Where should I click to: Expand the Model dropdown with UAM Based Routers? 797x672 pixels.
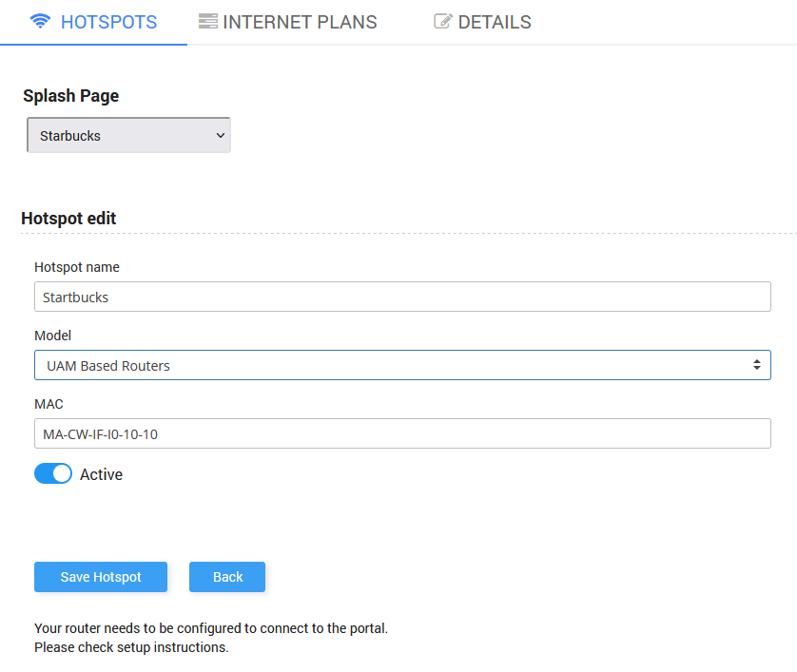(x=401, y=365)
